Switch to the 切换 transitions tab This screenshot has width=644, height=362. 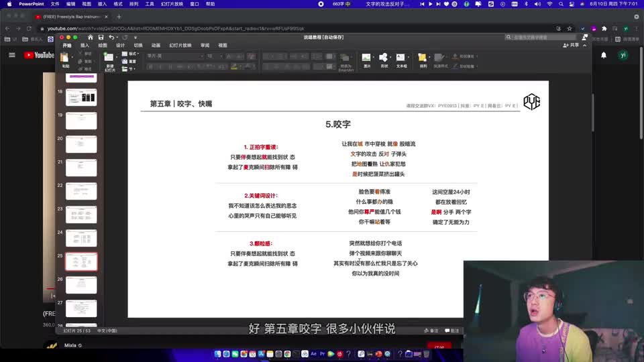coord(138,46)
